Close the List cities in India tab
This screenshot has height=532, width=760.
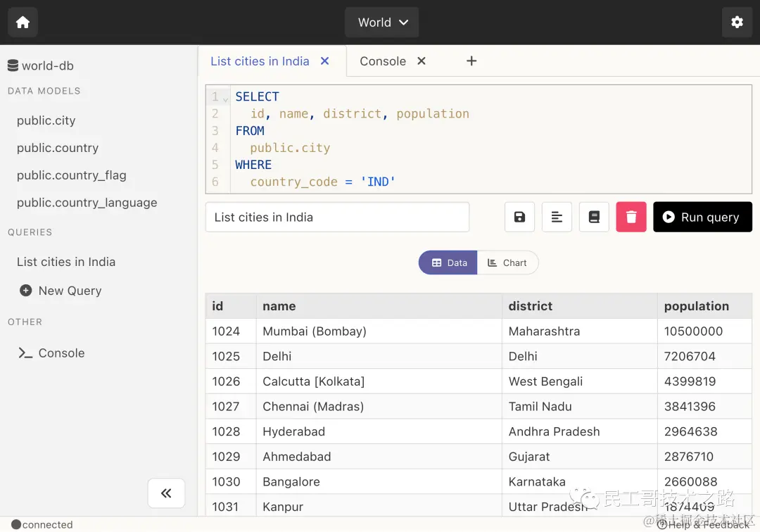coord(324,61)
